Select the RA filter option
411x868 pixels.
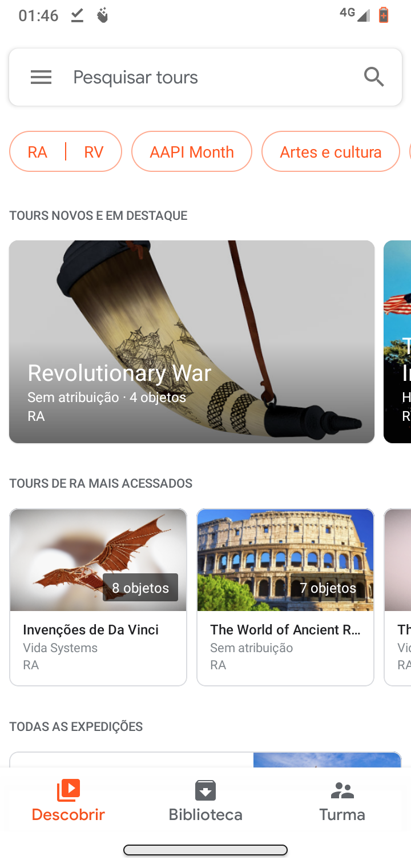(x=38, y=152)
